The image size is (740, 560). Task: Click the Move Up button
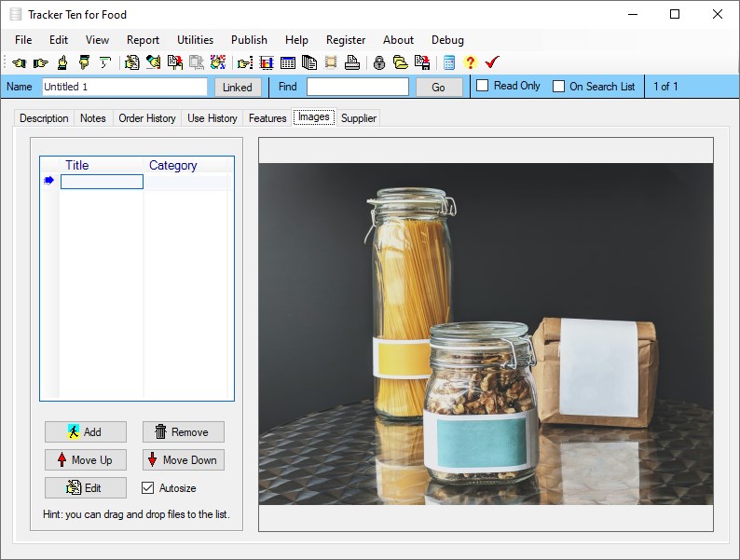[x=86, y=459]
